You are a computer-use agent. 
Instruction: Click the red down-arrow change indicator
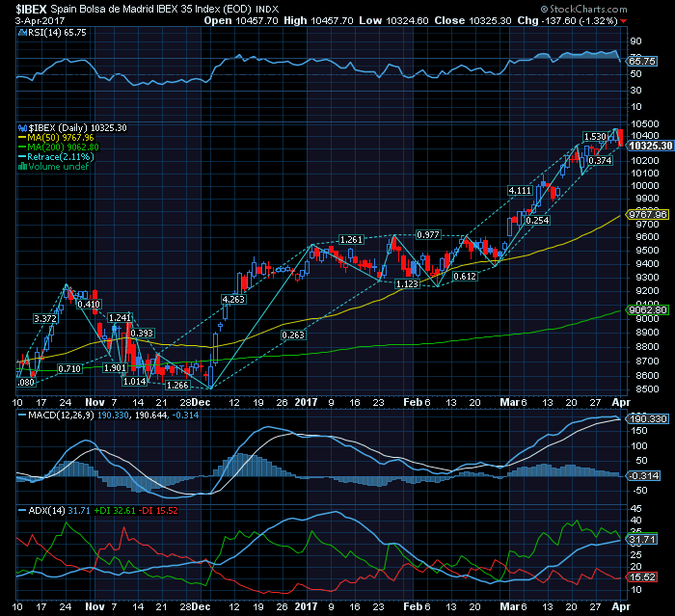[623, 21]
